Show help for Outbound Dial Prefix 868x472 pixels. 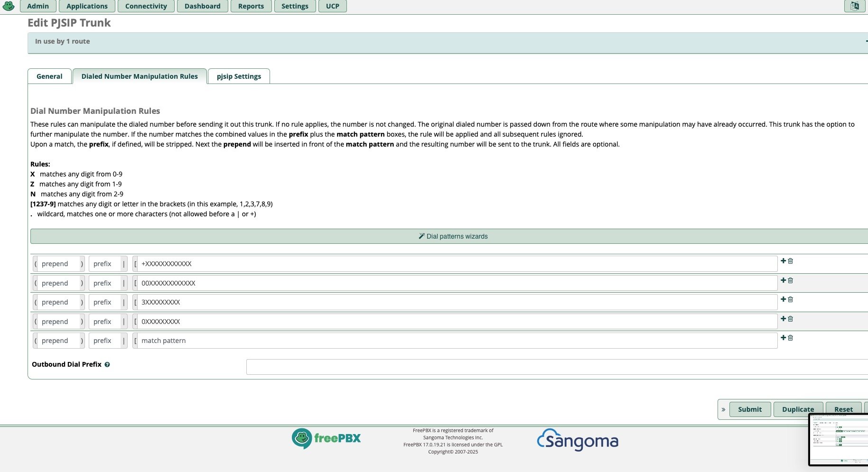click(x=107, y=365)
